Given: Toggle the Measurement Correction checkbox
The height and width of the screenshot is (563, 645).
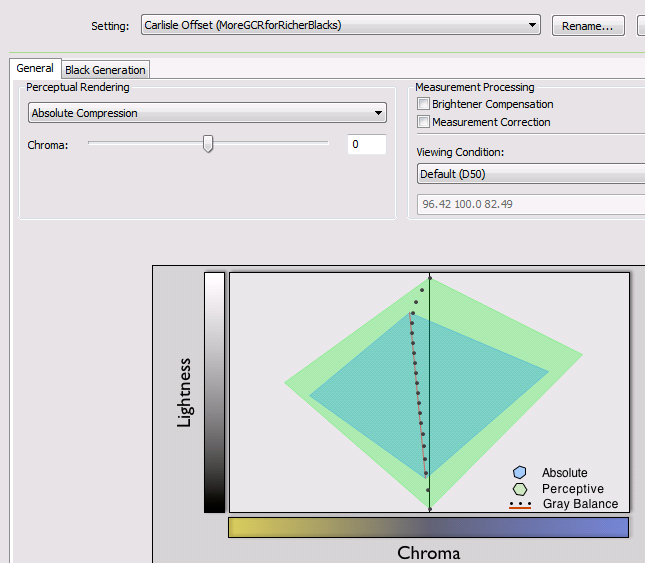Looking at the screenshot, I should [424, 122].
